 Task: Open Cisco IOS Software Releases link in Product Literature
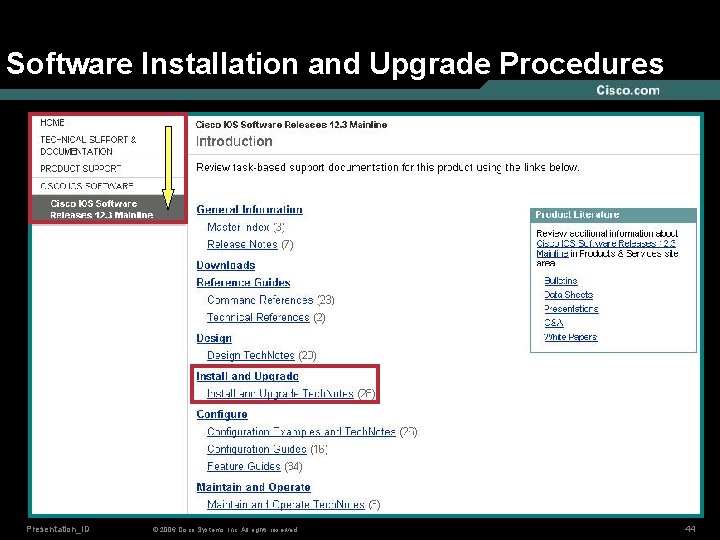(x=606, y=248)
